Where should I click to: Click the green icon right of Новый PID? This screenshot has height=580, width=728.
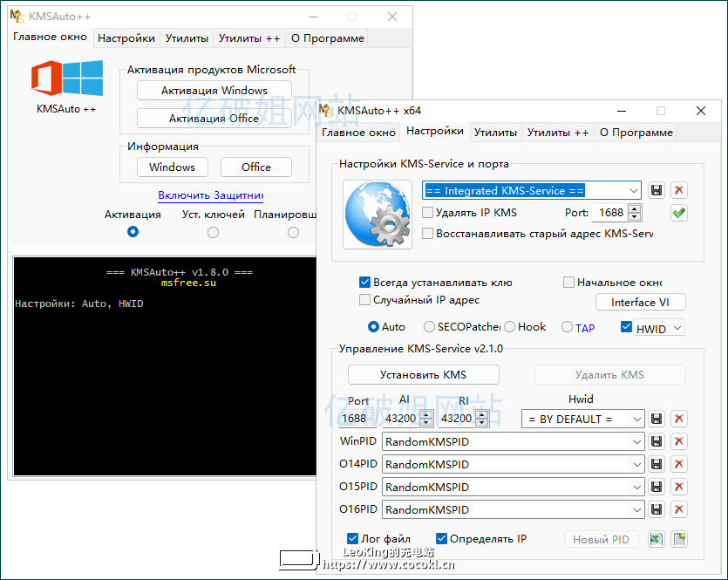(x=656, y=539)
